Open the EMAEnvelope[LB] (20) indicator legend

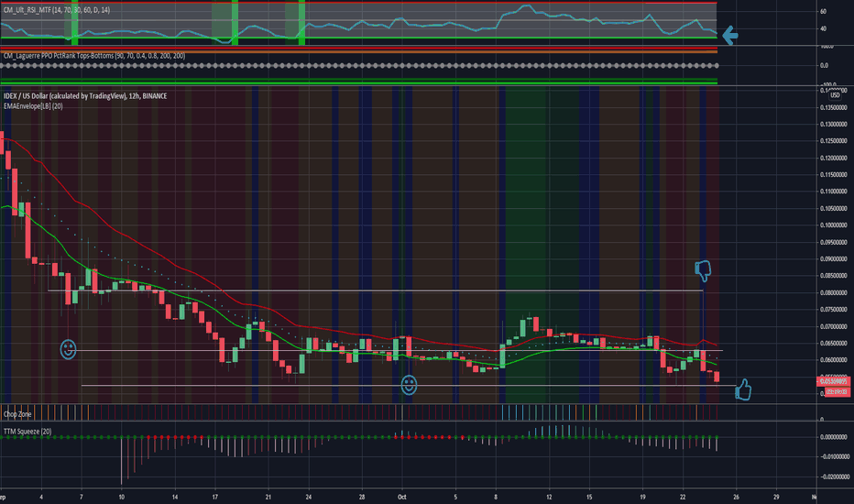coord(33,106)
